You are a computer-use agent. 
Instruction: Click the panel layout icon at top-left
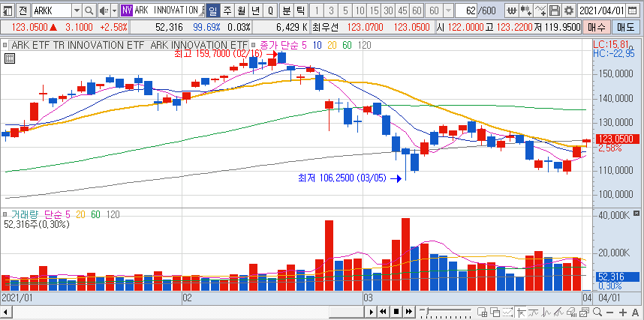point(8,10)
